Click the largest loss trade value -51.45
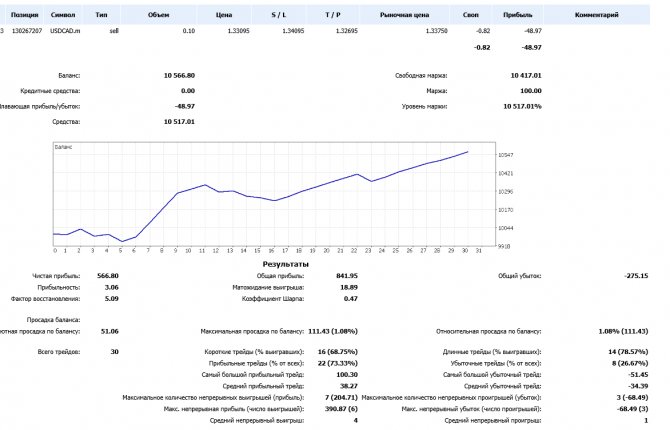 tap(638, 375)
